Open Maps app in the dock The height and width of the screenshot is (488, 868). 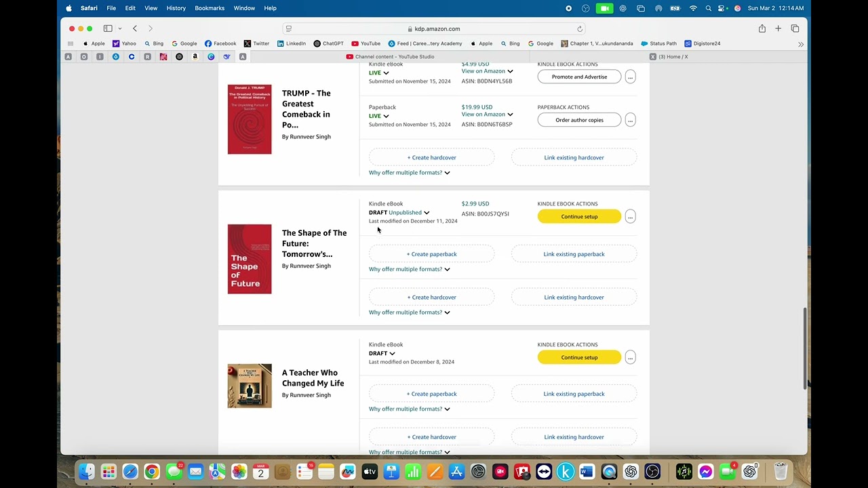click(217, 472)
